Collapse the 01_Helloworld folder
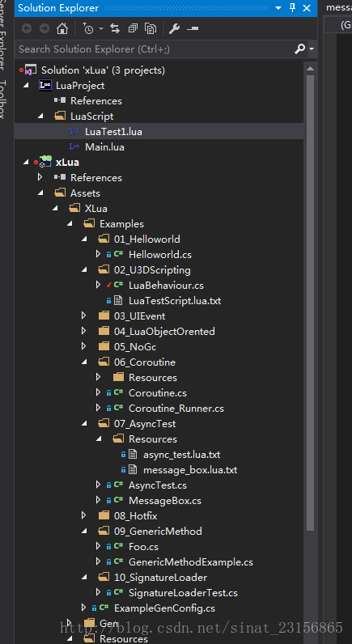The width and height of the screenshot is (352, 644). [x=84, y=239]
